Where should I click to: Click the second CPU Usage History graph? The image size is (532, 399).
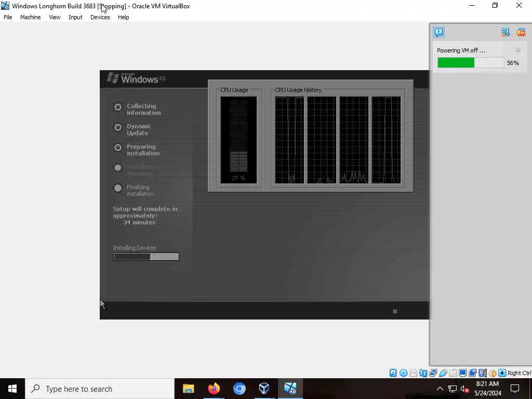(322, 140)
